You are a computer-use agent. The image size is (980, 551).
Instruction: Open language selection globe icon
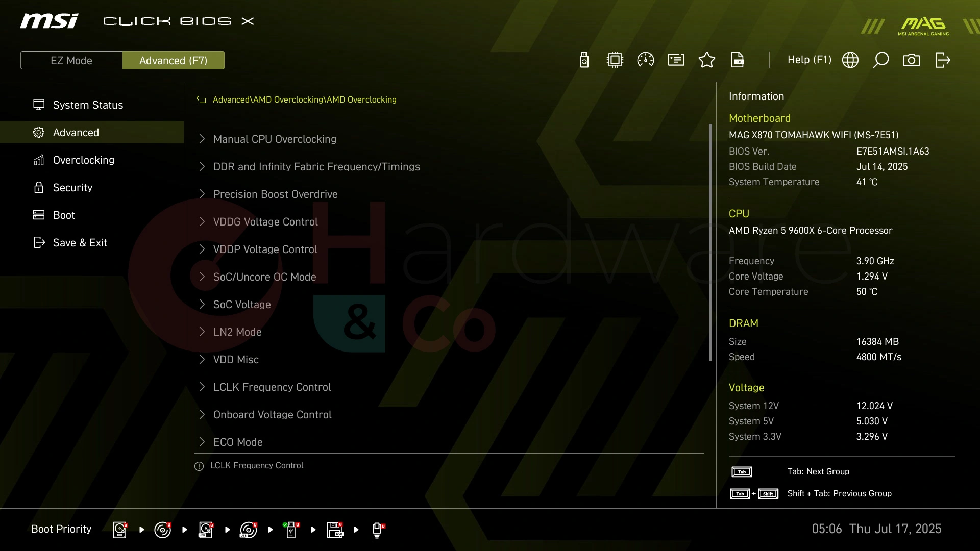[850, 60]
